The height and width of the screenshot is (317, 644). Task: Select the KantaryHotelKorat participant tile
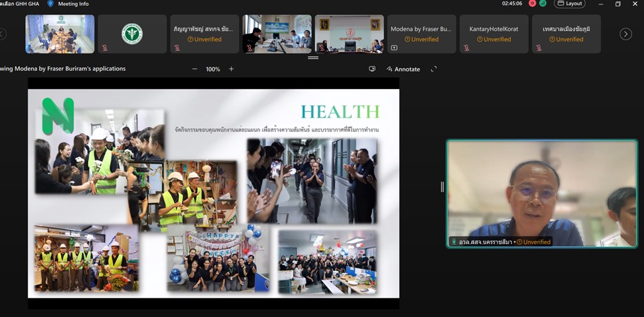coord(493,34)
